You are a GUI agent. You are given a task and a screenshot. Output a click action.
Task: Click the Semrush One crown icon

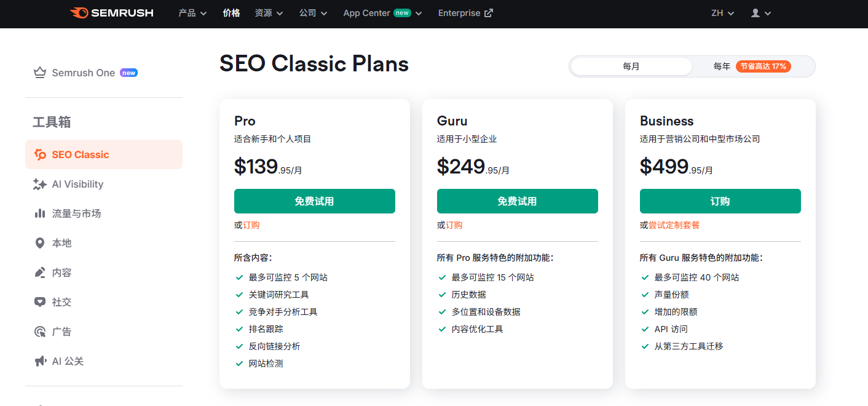[40, 73]
